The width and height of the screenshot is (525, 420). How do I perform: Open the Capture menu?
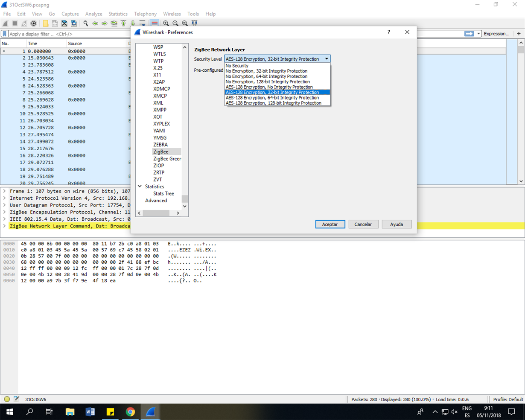(70, 14)
